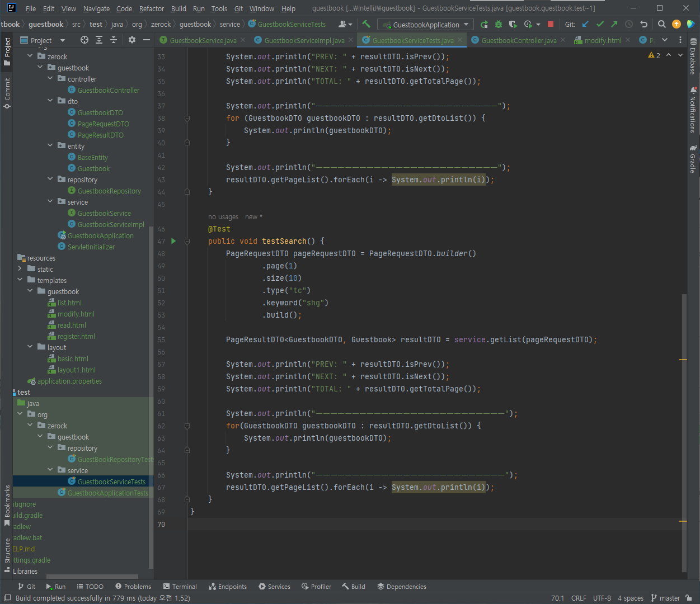Toggle the Bookmarks side tool window

pyautogui.click(x=7, y=506)
